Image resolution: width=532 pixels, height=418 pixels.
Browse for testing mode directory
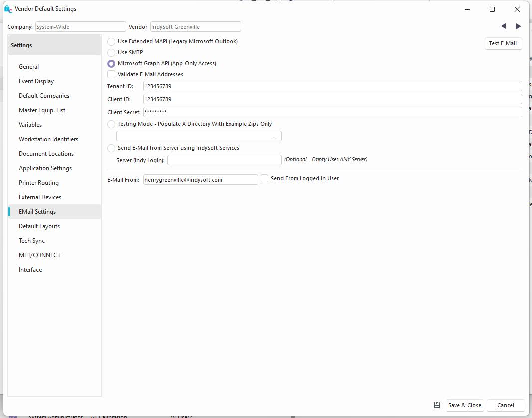tap(274, 136)
